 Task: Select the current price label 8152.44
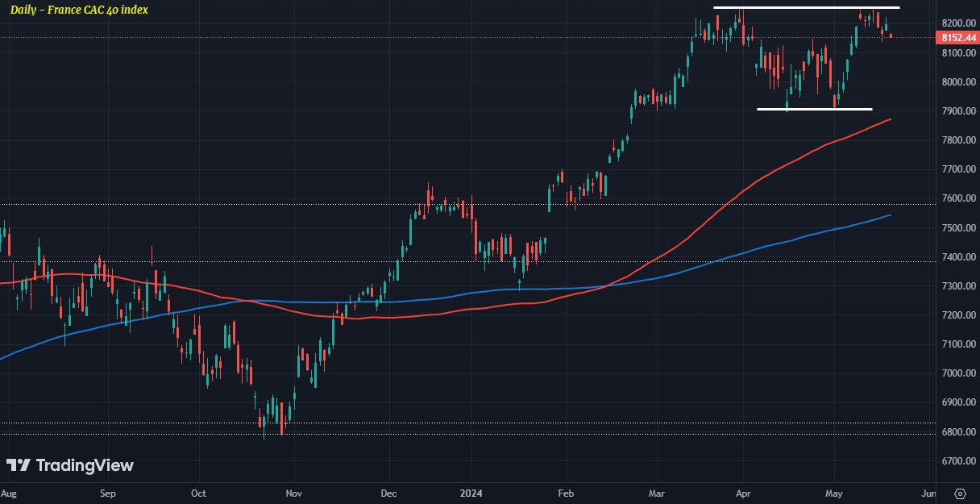pyautogui.click(x=957, y=37)
